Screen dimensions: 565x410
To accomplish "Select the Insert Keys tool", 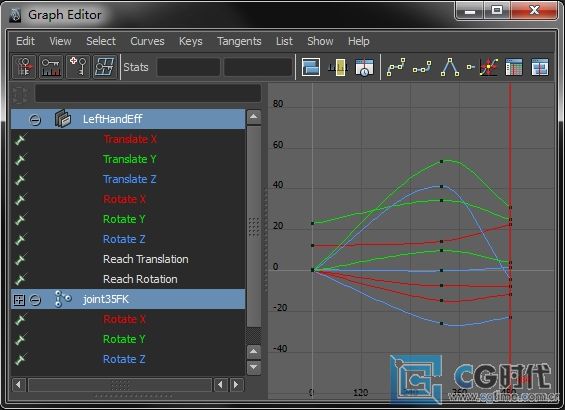I will pyautogui.click(x=51, y=67).
